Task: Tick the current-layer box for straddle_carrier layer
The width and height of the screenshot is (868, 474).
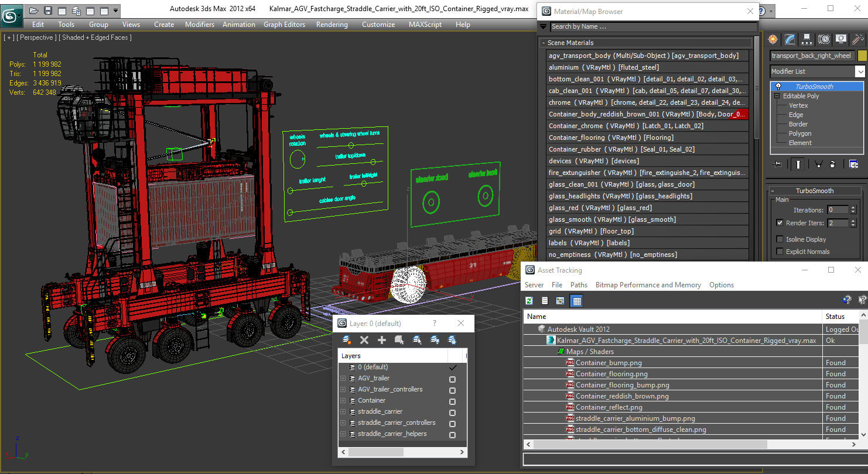Action: [x=452, y=413]
